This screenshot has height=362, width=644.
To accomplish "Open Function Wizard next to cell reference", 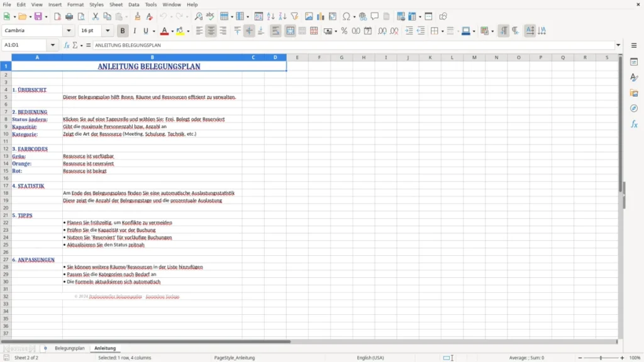I will [67, 45].
